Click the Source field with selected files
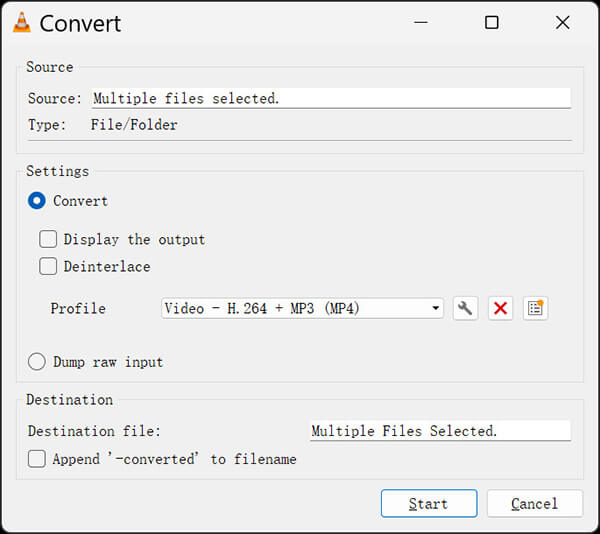The width and height of the screenshot is (600, 534). pyautogui.click(x=330, y=98)
